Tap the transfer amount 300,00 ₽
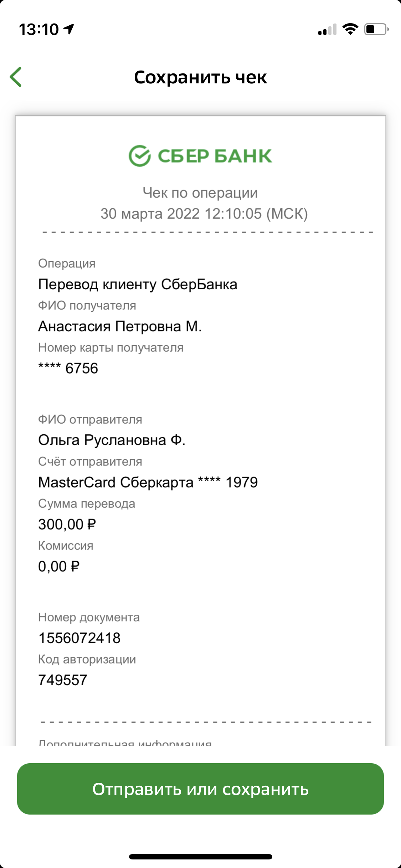The image size is (401, 868). [67, 525]
